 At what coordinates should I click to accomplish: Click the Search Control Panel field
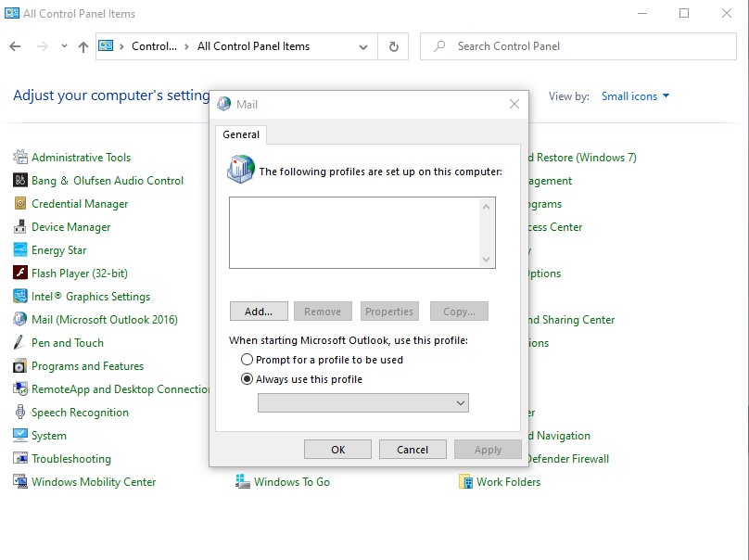(578, 46)
